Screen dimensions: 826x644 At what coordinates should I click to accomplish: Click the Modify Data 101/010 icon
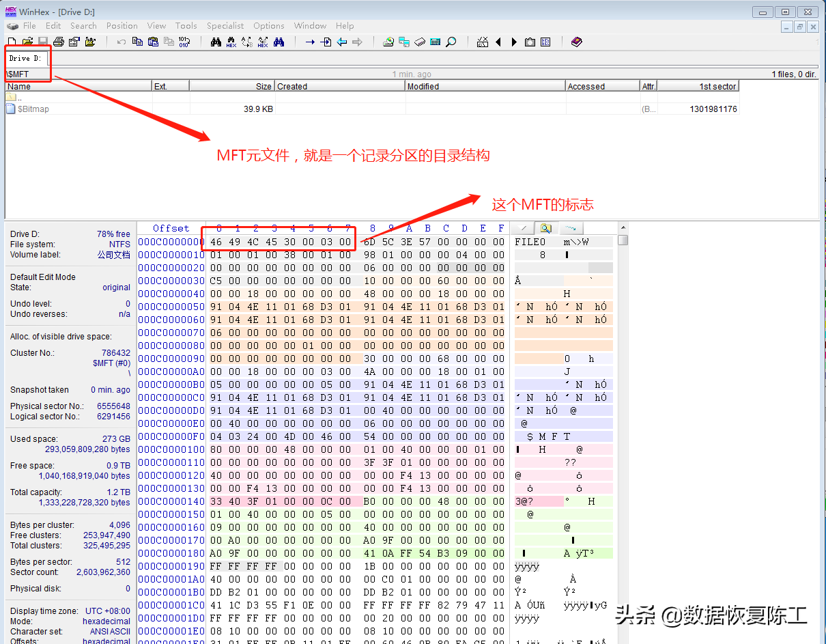coord(184,42)
